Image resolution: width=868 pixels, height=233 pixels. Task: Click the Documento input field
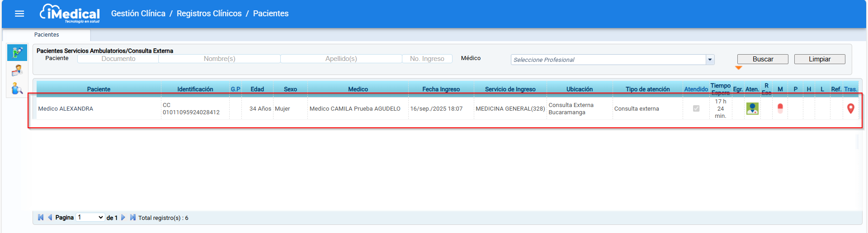coord(118,59)
